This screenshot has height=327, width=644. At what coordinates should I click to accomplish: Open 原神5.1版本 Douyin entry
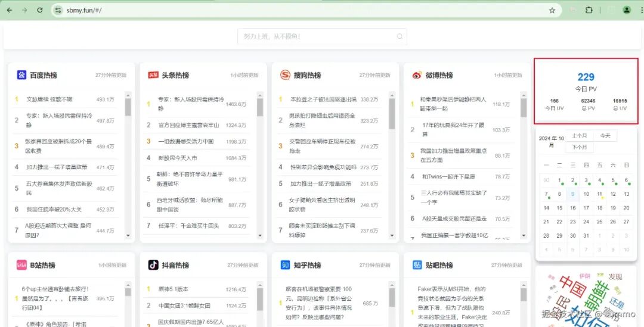pos(174,289)
